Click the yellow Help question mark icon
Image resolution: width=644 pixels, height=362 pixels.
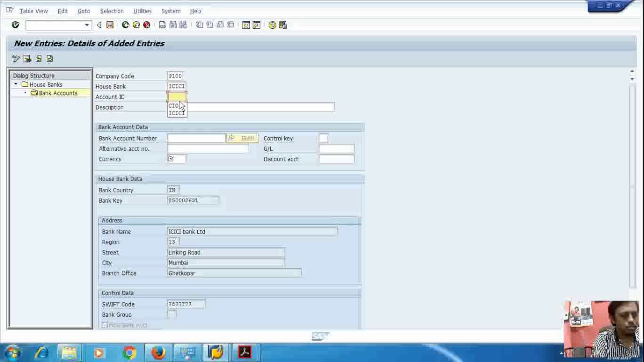[x=272, y=25]
